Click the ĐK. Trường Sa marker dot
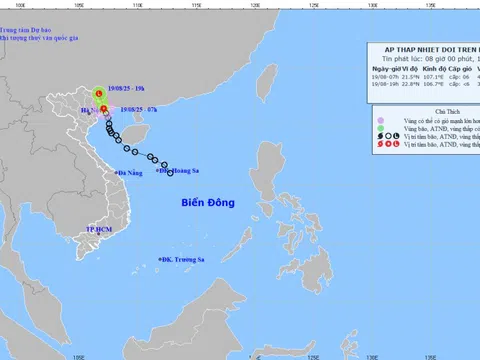The width and height of the screenshot is (480, 360). (x=160, y=259)
